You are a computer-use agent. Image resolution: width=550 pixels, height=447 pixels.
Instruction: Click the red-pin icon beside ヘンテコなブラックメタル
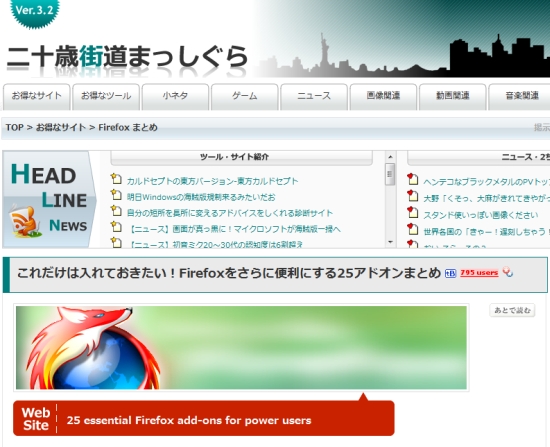pos(413,179)
